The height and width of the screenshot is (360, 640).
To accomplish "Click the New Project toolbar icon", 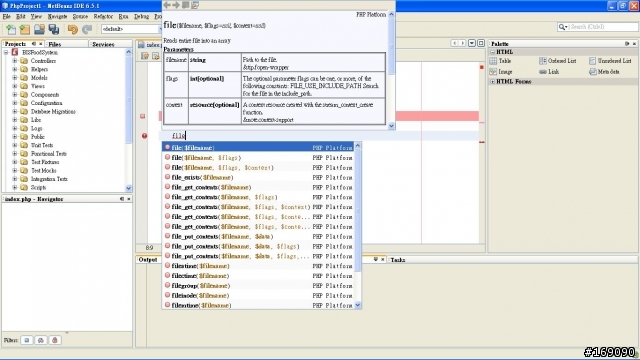I will [25, 29].
